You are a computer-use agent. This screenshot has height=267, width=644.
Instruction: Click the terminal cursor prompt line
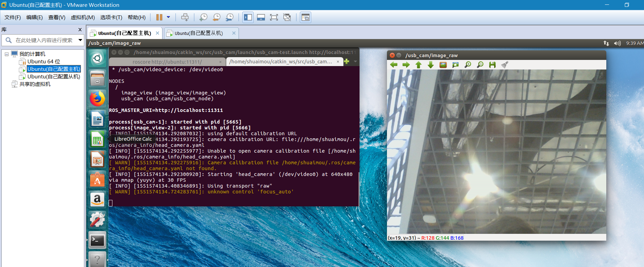tap(111, 203)
